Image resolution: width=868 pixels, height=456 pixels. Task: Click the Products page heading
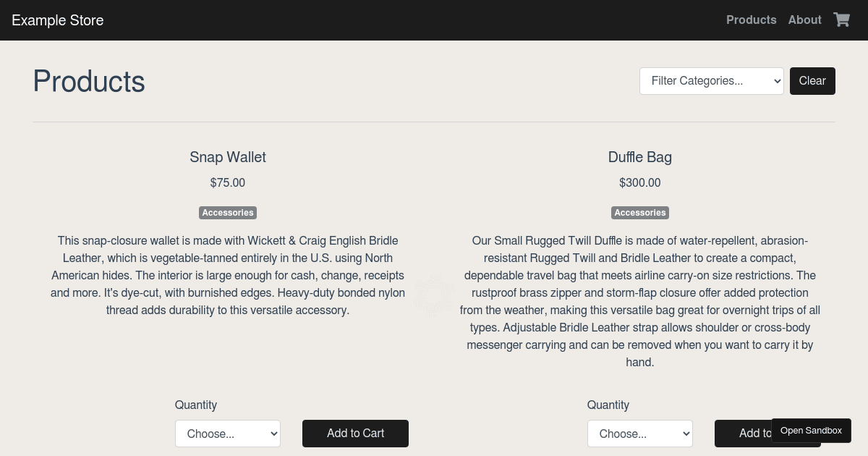coord(89,81)
